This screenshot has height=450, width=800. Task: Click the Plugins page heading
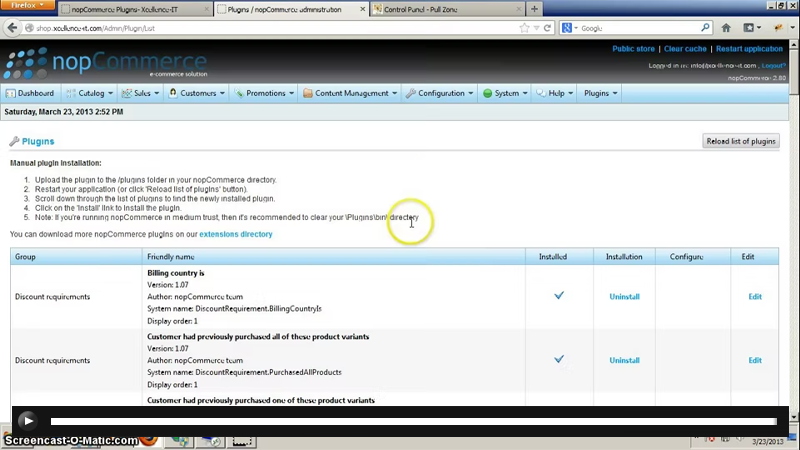[x=38, y=141]
